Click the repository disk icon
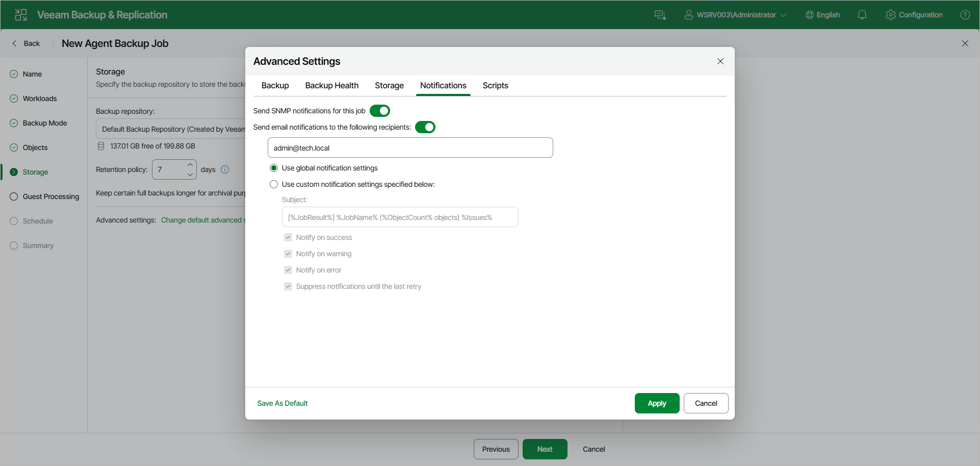Screen dimensions: 980x466 click(x=101, y=146)
